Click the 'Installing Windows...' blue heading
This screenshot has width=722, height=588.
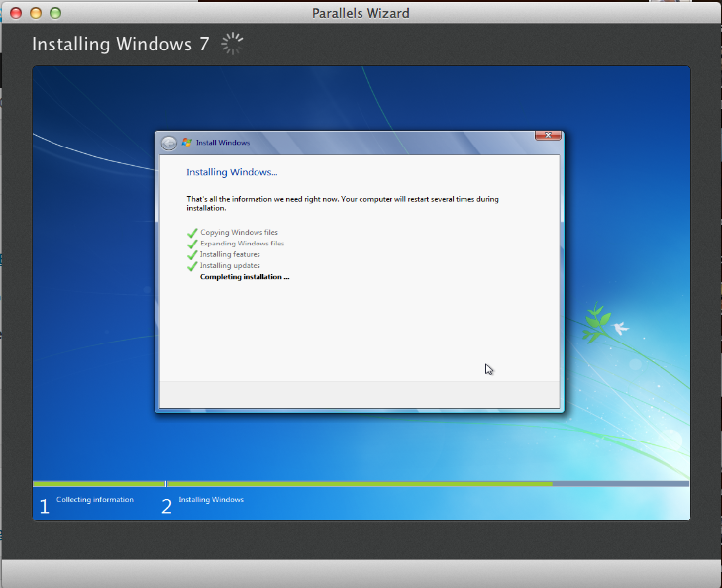click(x=232, y=172)
